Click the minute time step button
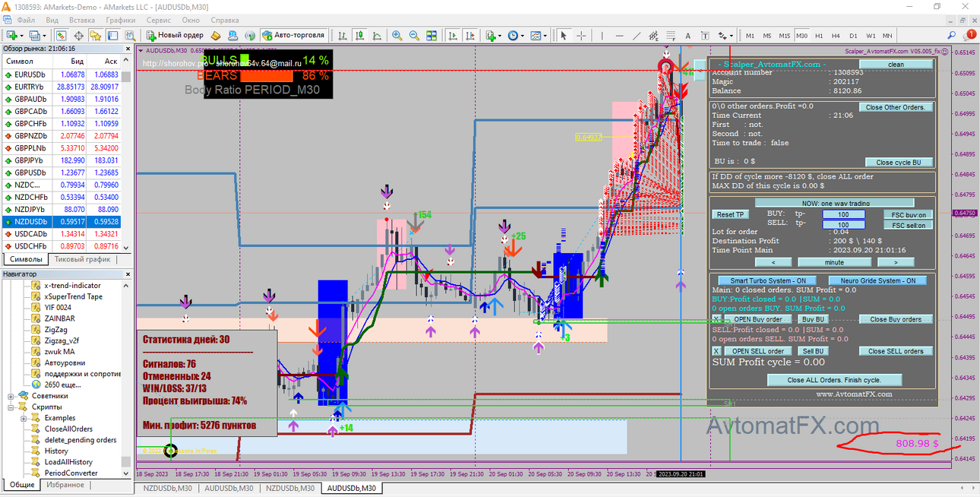Viewport: 980px width, 497px height. click(x=834, y=262)
